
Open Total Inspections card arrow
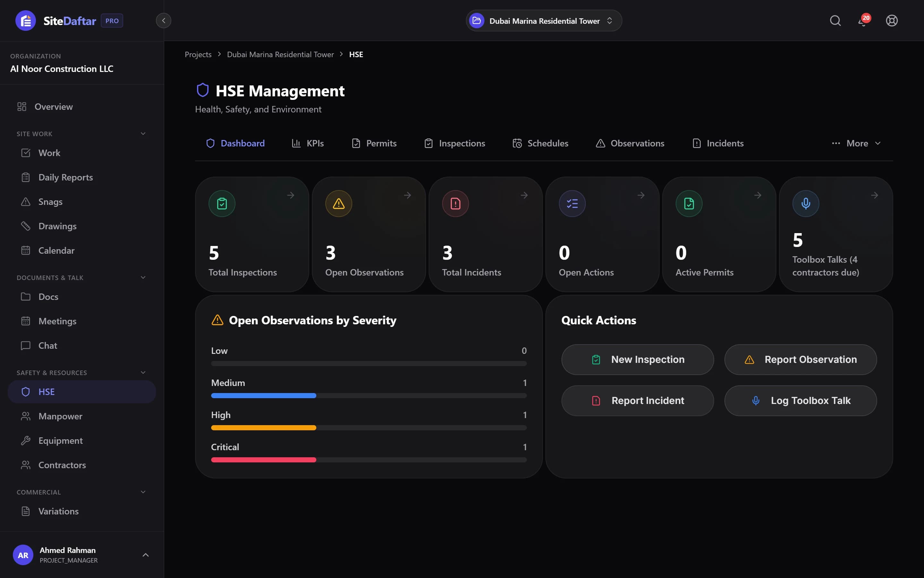coord(291,195)
